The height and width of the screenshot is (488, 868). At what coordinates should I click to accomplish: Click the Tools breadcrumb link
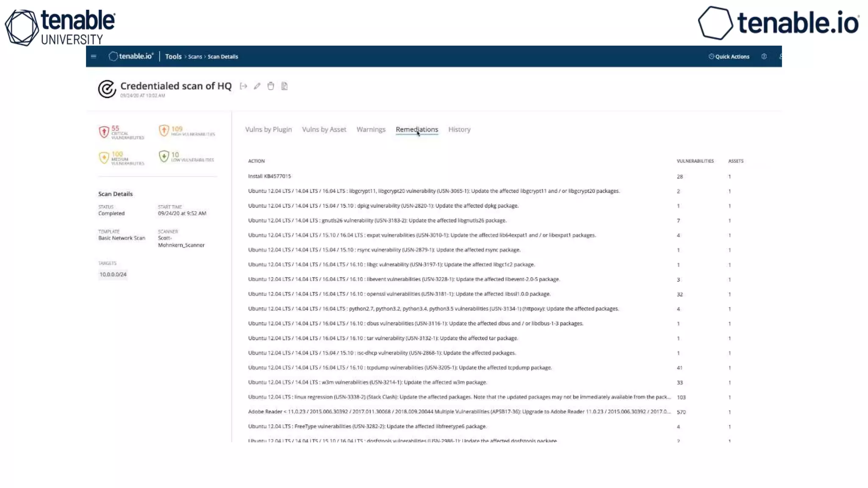pyautogui.click(x=173, y=56)
